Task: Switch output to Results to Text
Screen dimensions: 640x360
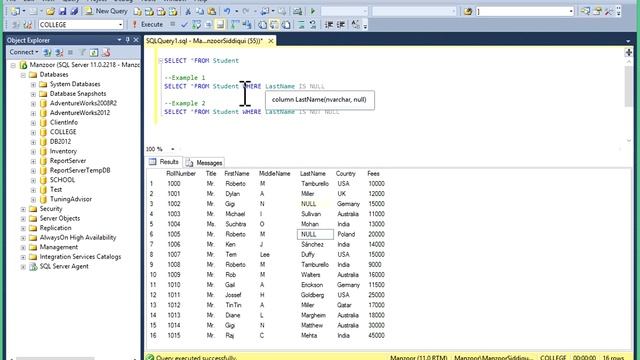Action: [x=262, y=25]
